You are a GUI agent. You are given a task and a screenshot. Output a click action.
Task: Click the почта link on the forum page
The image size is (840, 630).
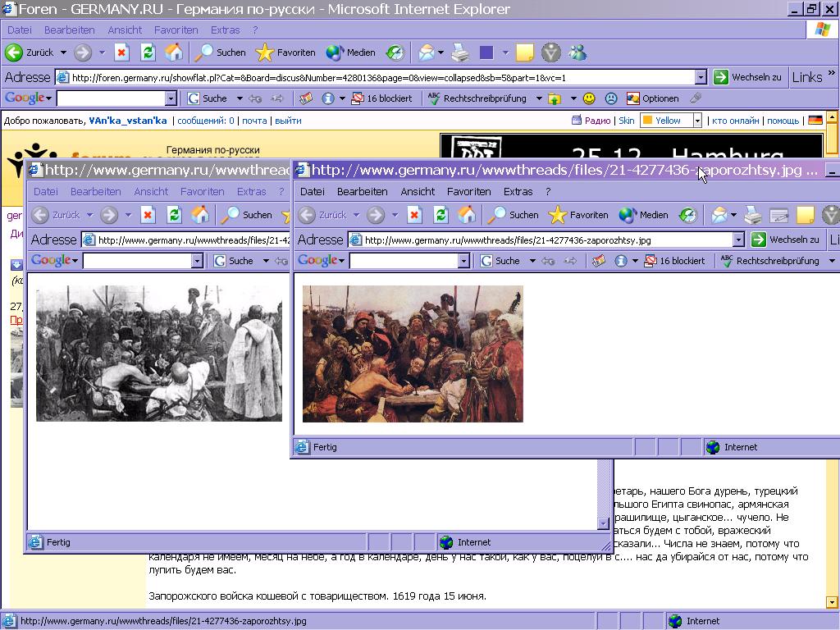pos(254,121)
